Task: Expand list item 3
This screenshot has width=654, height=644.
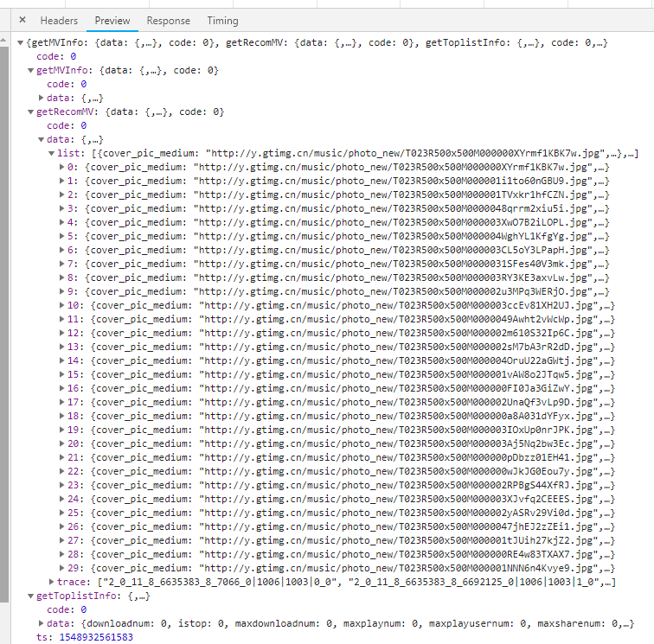Action: point(61,208)
